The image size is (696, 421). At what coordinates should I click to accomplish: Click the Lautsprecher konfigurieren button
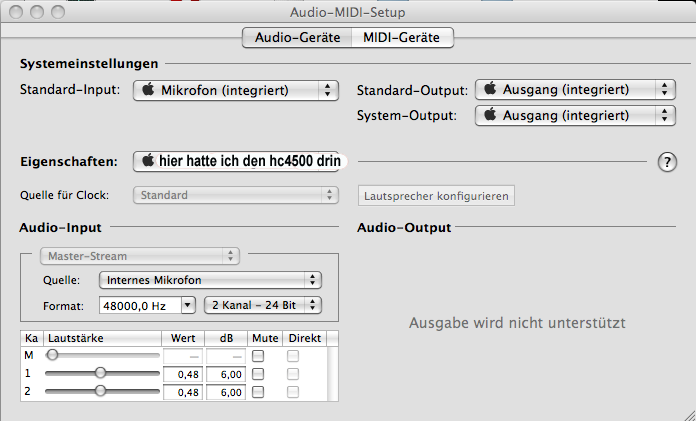(435, 195)
